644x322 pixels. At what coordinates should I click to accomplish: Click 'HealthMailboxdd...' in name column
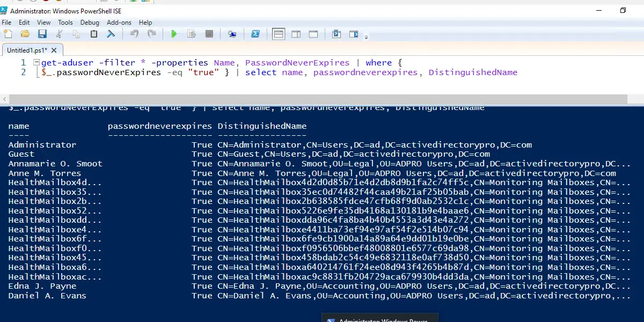tap(55, 220)
